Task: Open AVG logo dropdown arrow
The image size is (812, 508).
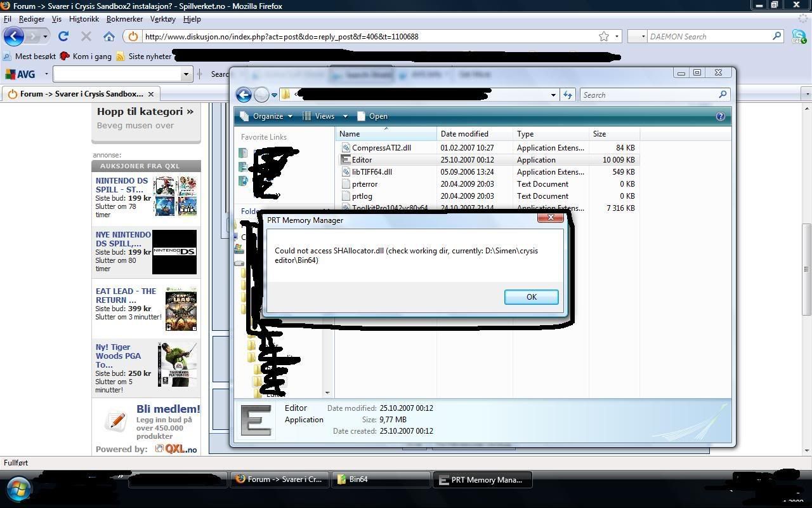Action: (46, 74)
